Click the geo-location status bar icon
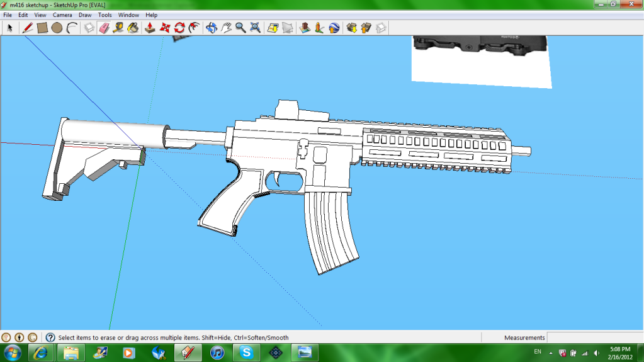 point(6,337)
